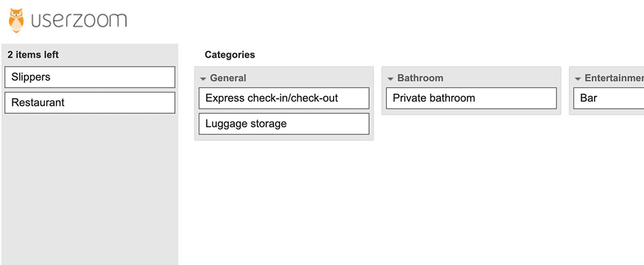The image size is (644, 265).
Task: Pick the Luggage storage card
Action: [283, 123]
